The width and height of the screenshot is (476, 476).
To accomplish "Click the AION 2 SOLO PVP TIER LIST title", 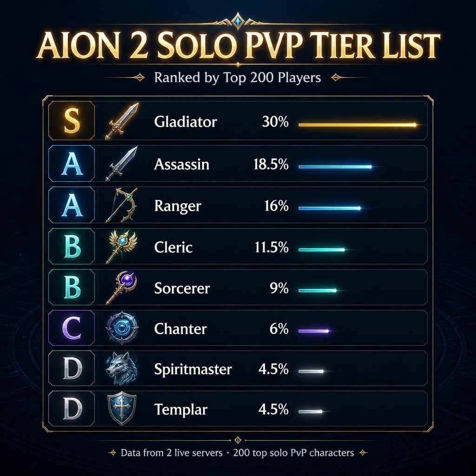I will (x=238, y=46).
